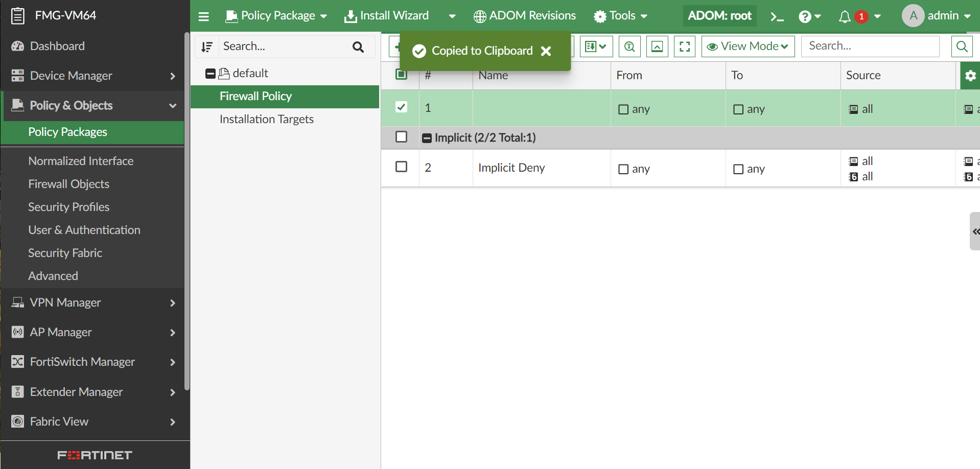This screenshot has width=980, height=469.
Task: Toggle the hamburger sidebar menu
Action: 203,17
